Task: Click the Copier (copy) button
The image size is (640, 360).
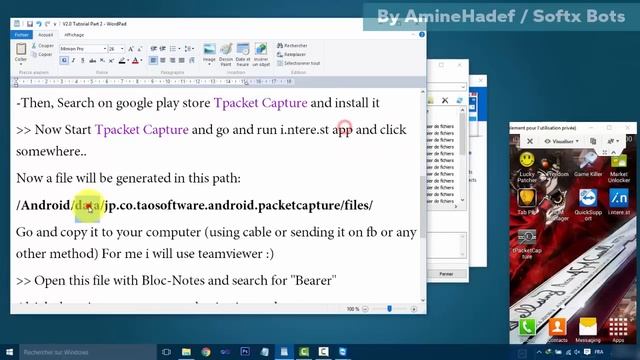Action: 42,54
